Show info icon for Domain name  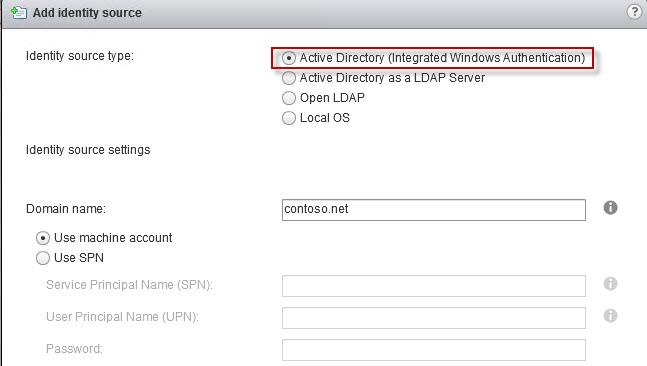pyautogui.click(x=610, y=208)
